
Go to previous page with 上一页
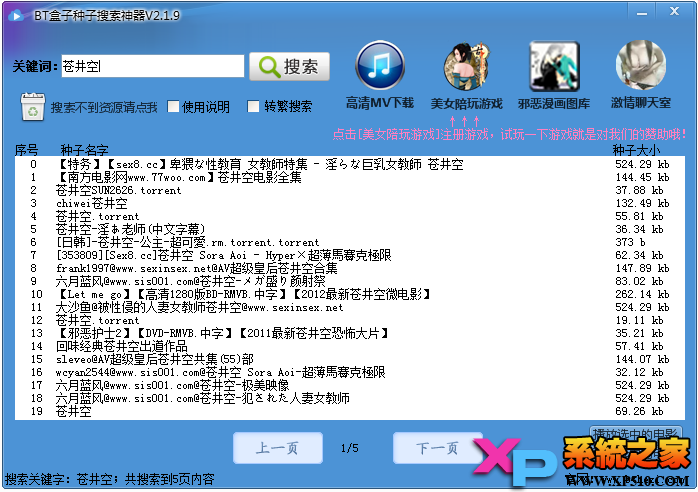click(278, 448)
